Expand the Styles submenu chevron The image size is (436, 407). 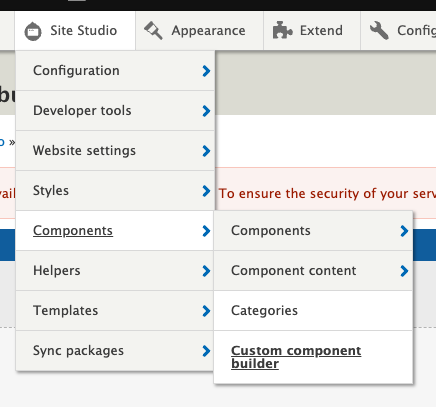tap(206, 191)
